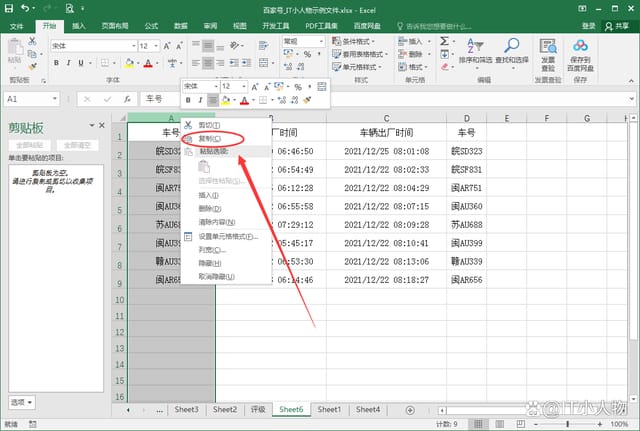Click the Decrease Font Size icon in the ribbon
Image resolution: width=640 pixels, height=431 pixels.
(179, 46)
